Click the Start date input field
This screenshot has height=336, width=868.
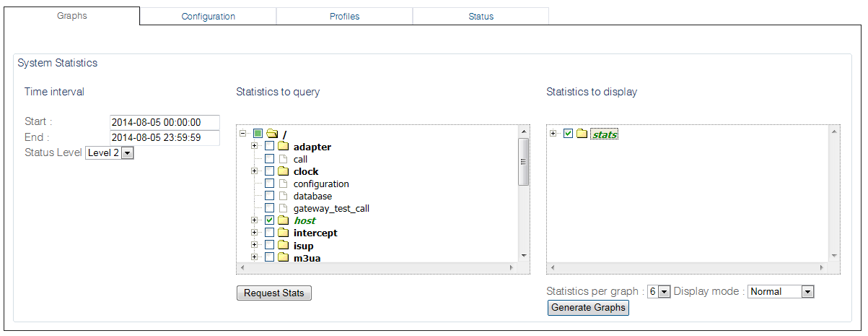(165, 122)
